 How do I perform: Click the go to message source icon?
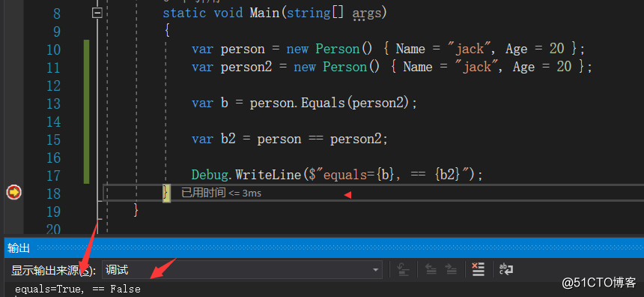point(404,270)
